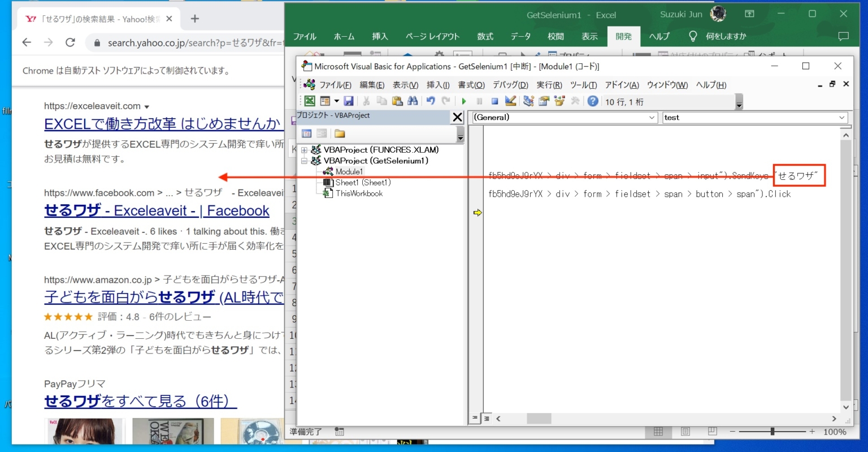Open the Object Browser icon
868x452 pixels.
(559, 101)
